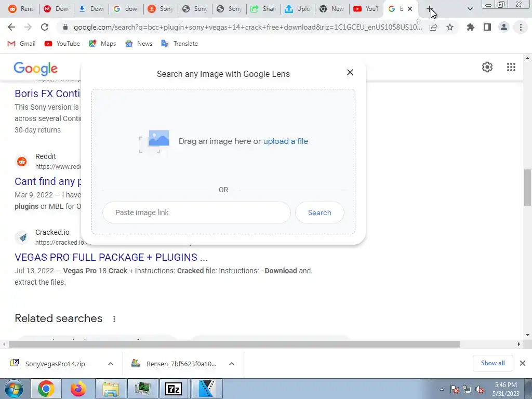
Task: Expand options for SonyVegasPro14.zip download
Action: (x=111, y=364)
